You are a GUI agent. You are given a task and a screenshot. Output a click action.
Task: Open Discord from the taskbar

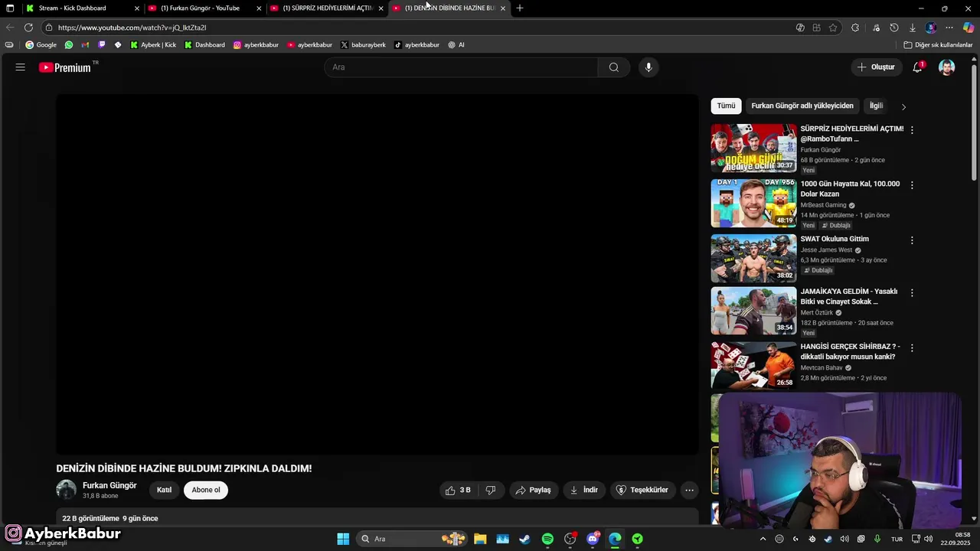point(593,539)
